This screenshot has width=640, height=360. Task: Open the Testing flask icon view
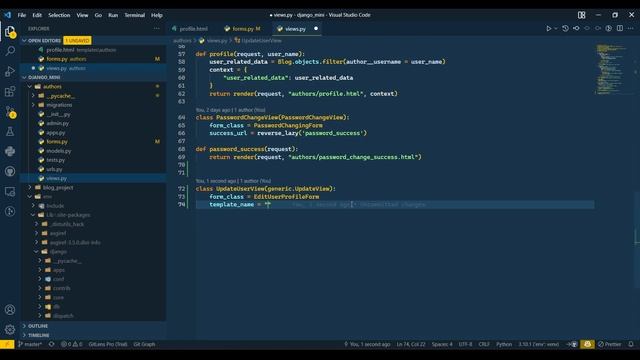click(10, 131)
